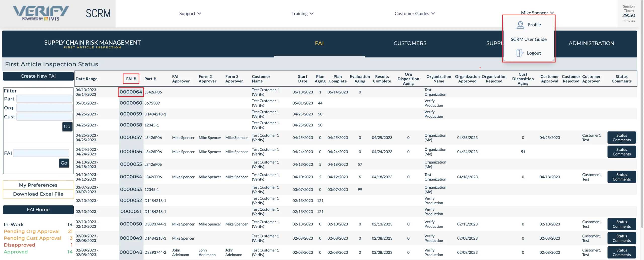This screenshot has width=644, height=260.
Task: Click the FAI Home button
Action: pyautogui.click(x=38, y=210)
